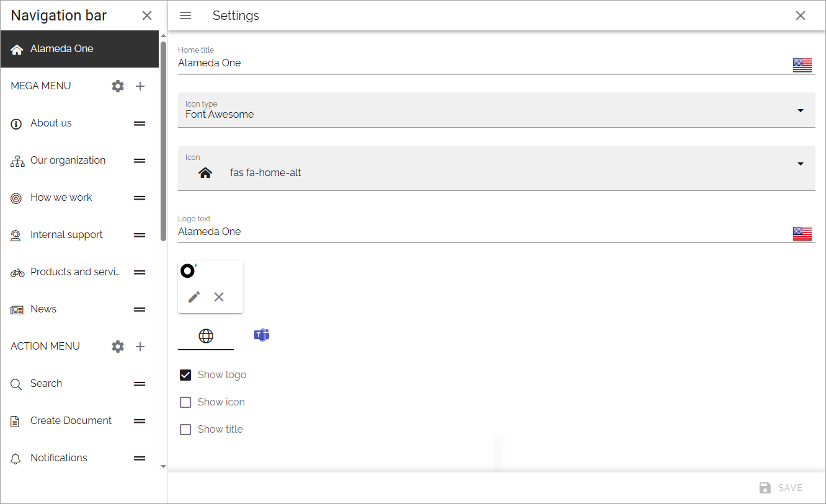The image size is (826, 504).
Task: Edit the logo image with pencil icon
Action: 194,297
